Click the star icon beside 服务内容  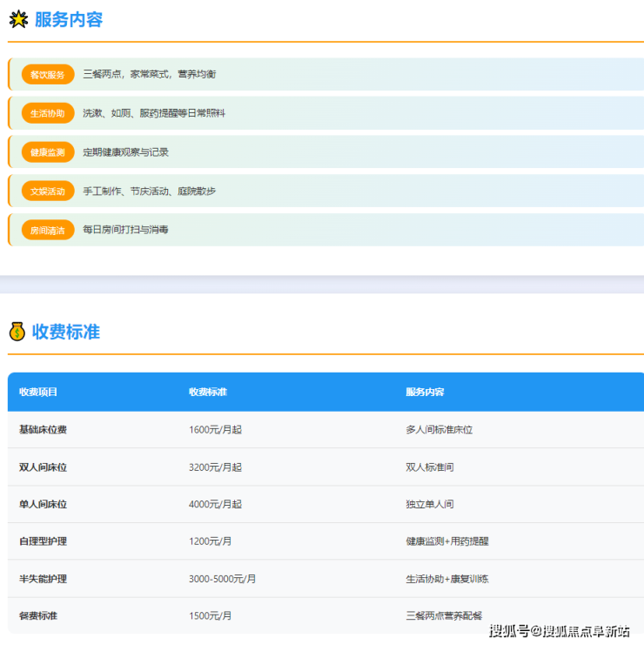[17, 19]
